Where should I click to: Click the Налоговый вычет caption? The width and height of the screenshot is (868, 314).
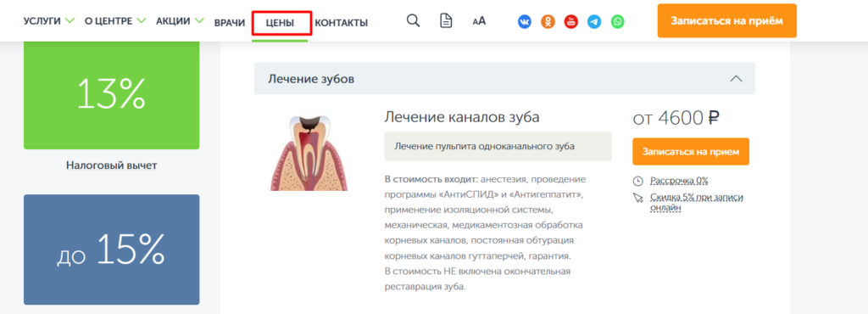pyautogui.click(x=111, y=165)
